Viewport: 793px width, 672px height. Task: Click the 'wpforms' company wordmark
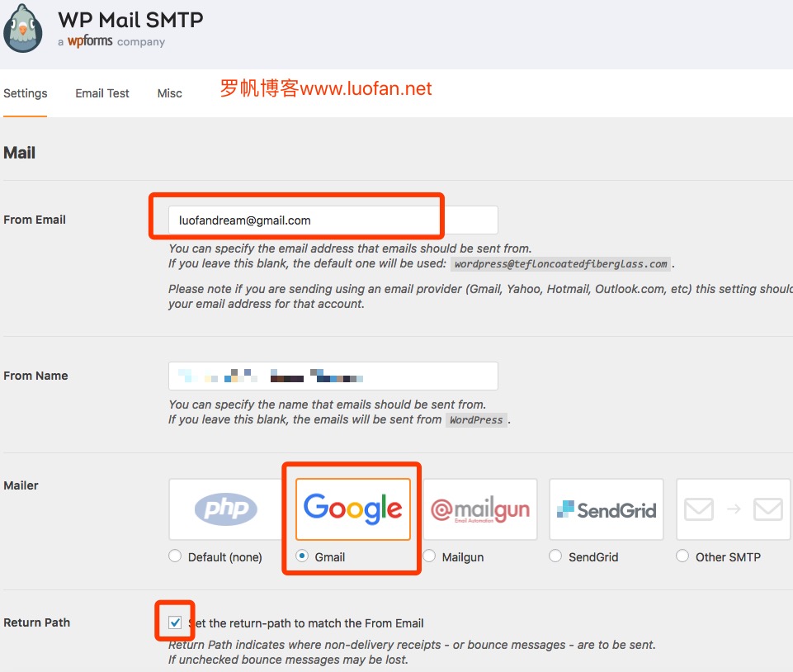[90, 41]
